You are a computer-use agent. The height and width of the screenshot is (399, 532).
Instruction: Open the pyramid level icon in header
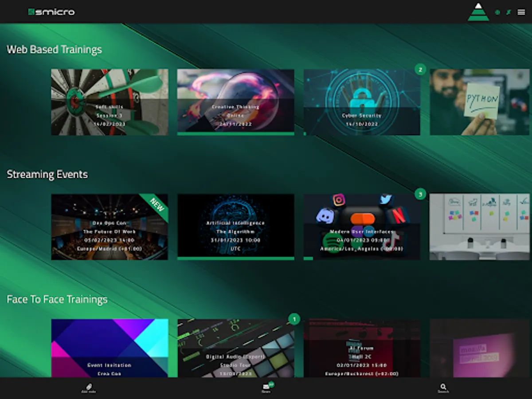click(478, 12)
